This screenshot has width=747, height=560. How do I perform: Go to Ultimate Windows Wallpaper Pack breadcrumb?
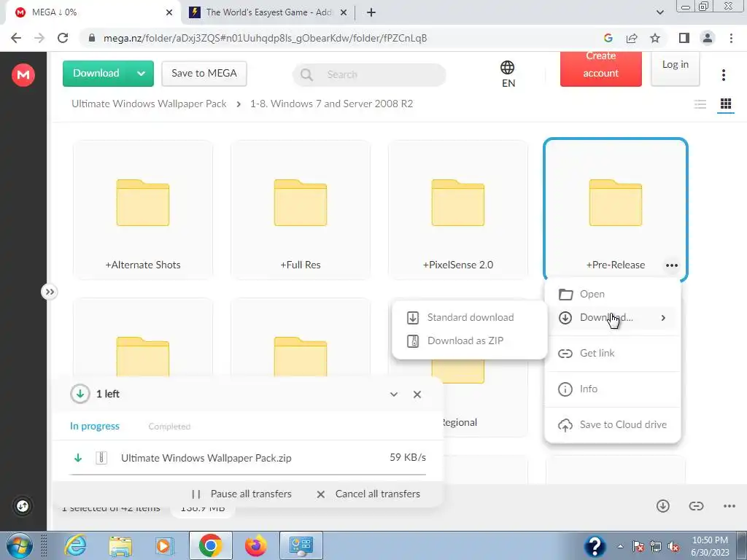pyautogui.click(x=149, y=104)
